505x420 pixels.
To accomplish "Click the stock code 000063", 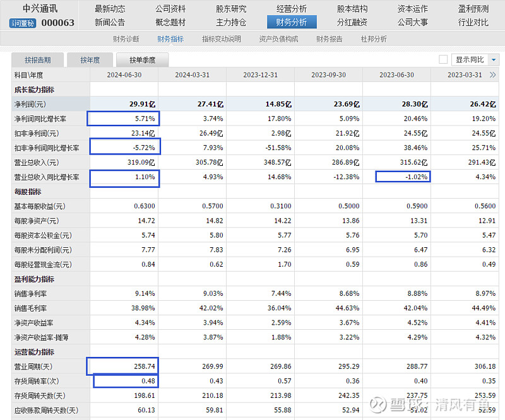I will [57, 23].
